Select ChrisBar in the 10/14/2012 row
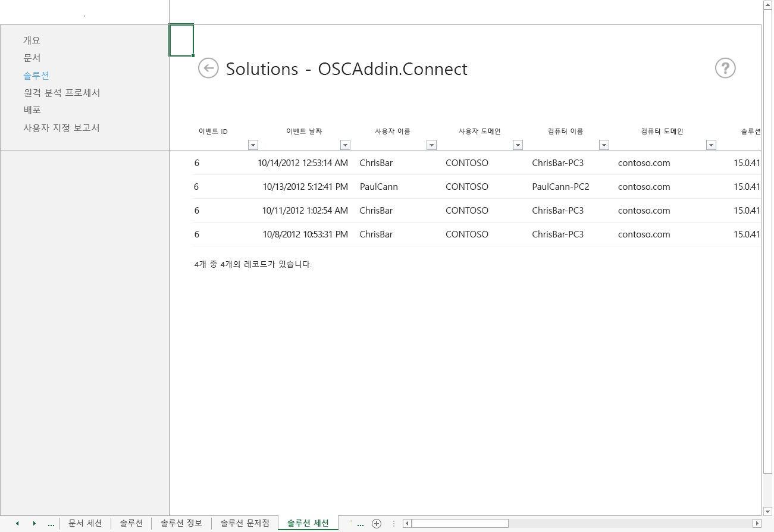Image resolution: width=774 pixels, height=532 pixels. [376, 163]
